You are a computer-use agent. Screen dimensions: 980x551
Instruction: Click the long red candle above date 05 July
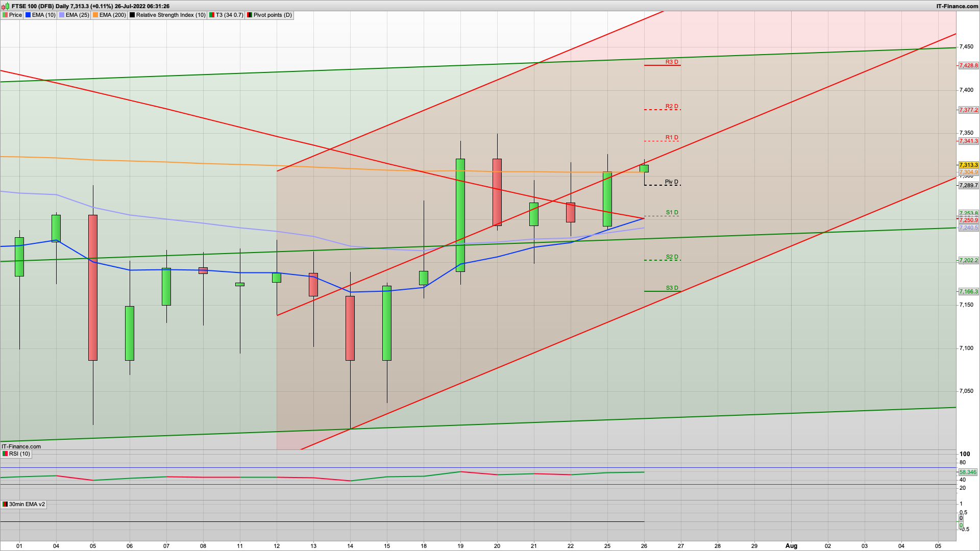93,287
